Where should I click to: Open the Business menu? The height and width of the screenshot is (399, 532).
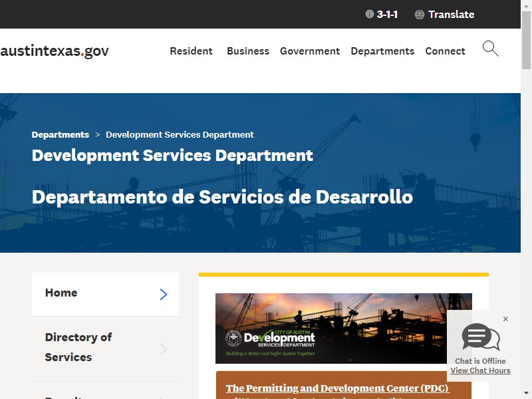pyautogui.click(x=248, y=51)
